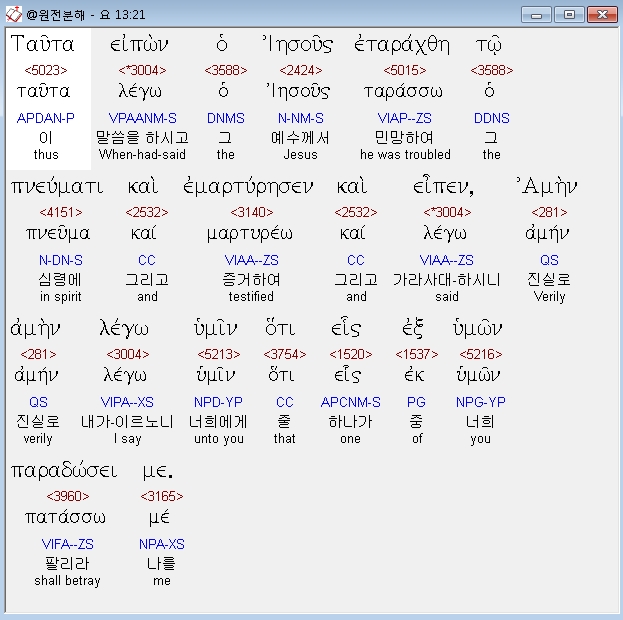Click Strong's number <1537>

pos(417,354)
